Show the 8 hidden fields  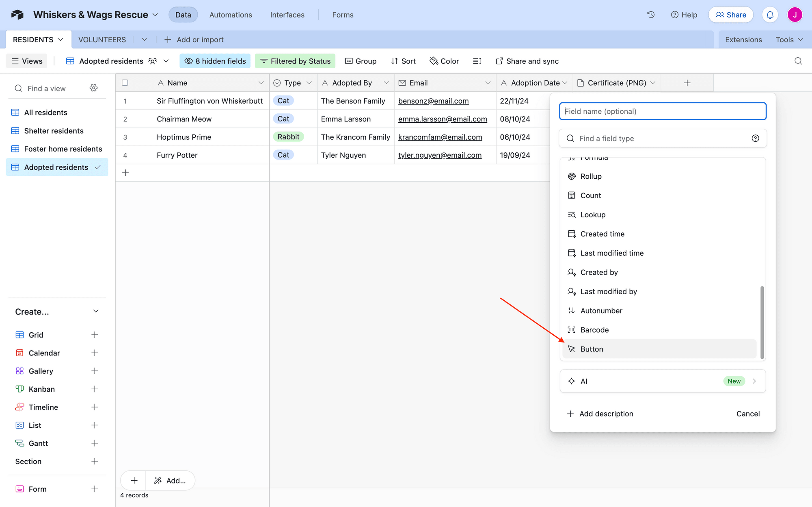click(x=215, y=61)
